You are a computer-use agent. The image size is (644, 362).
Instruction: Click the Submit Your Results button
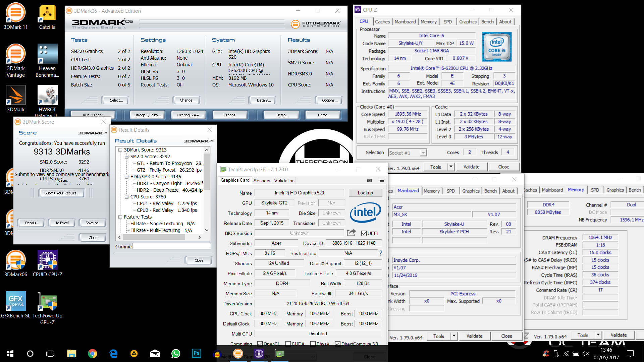62,193
